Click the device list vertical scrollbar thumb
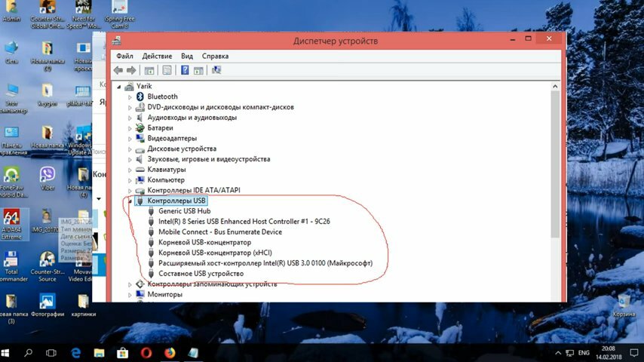 click(x=555, y=164)
